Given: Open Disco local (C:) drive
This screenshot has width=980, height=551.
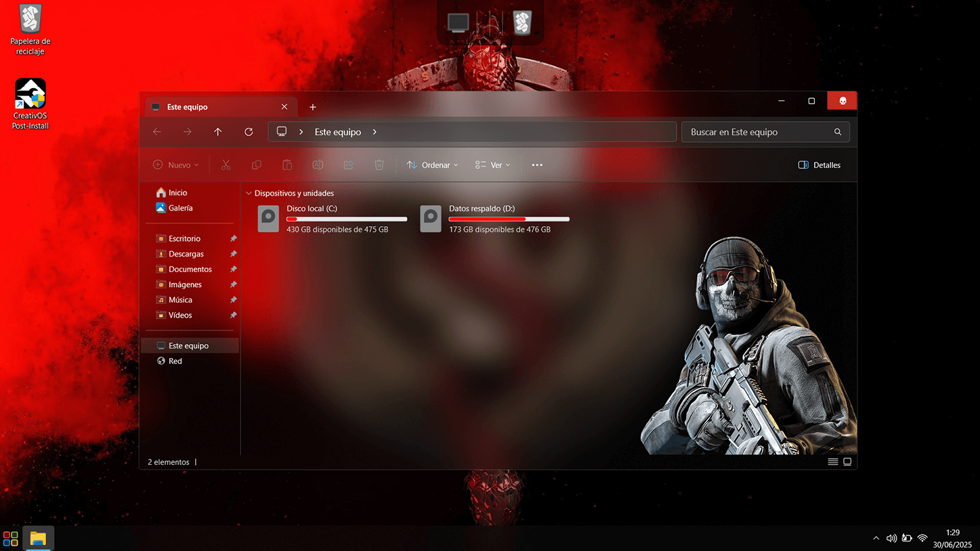Looking at the screenshot, I should 332,219.
